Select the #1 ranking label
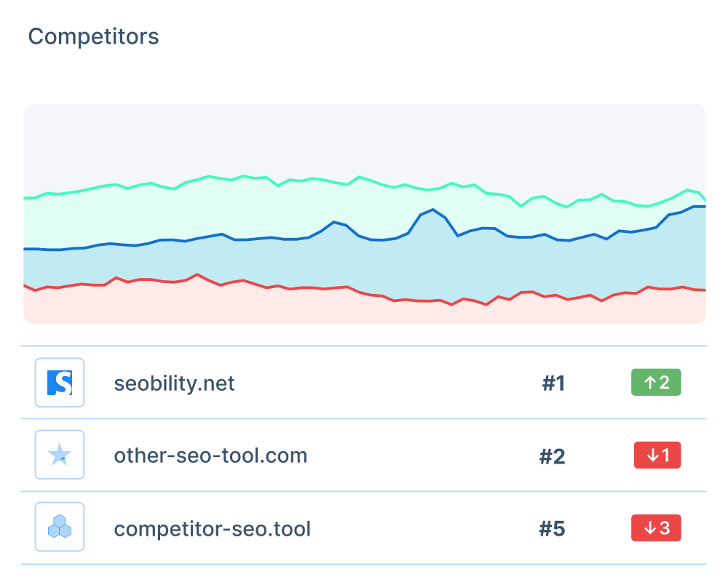The width and height of the screenshot is (728, 588). tap(553, 382)
